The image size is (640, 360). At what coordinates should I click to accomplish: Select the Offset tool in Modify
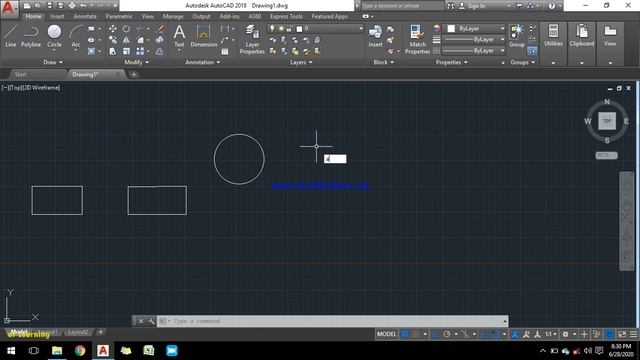click(x=160, y=51)
